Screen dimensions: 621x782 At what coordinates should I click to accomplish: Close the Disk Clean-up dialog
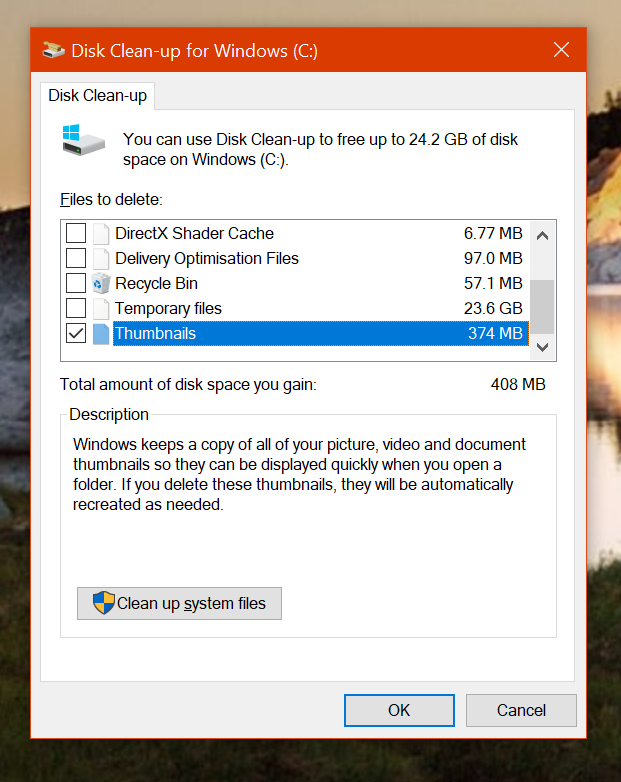pos(561,50)
